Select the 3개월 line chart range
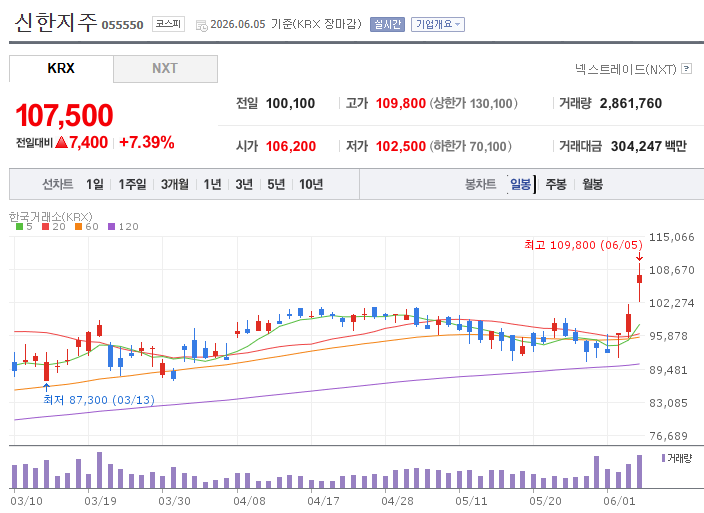Screen dimensions: 704x513 click(175, 184)
